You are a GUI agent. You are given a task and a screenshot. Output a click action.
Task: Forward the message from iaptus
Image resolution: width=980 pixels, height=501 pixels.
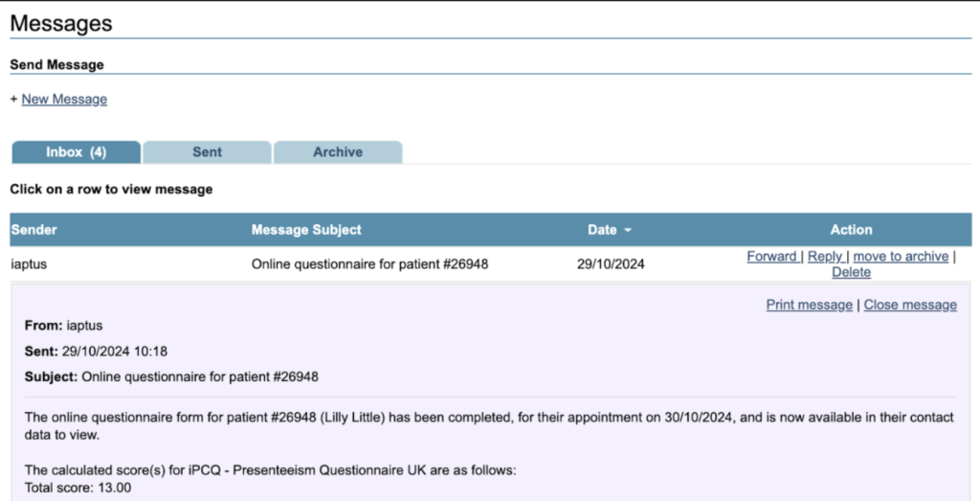771,257
